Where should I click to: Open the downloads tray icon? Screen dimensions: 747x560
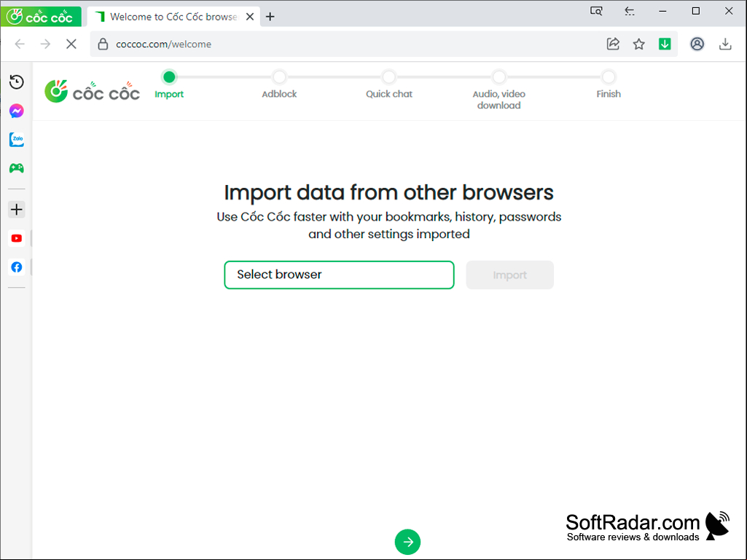(725, 44)
